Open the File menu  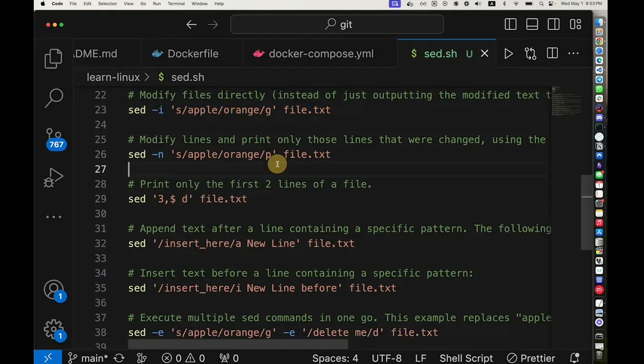[73, 4]
